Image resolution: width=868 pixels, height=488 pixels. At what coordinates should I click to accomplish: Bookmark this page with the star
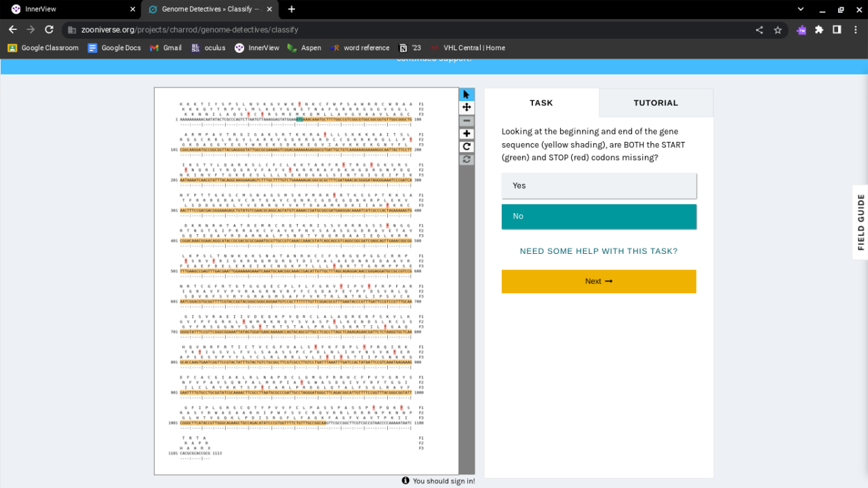[778, 30]
